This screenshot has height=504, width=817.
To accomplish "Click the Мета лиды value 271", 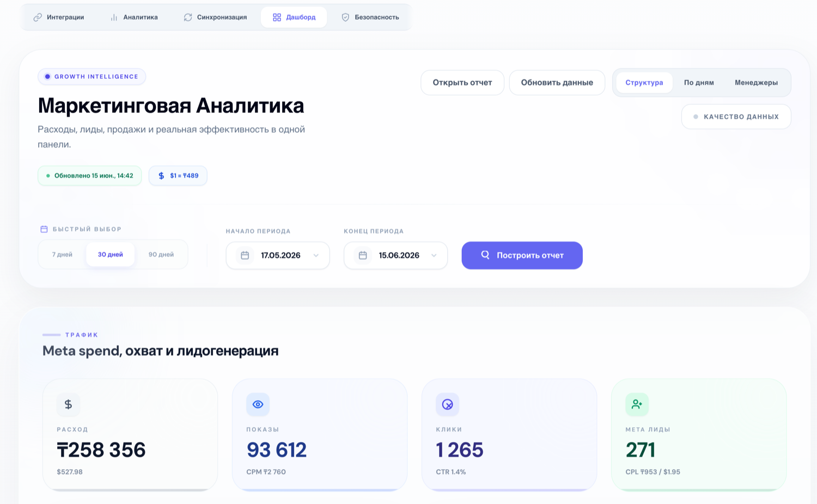I will tap(641, 450).
